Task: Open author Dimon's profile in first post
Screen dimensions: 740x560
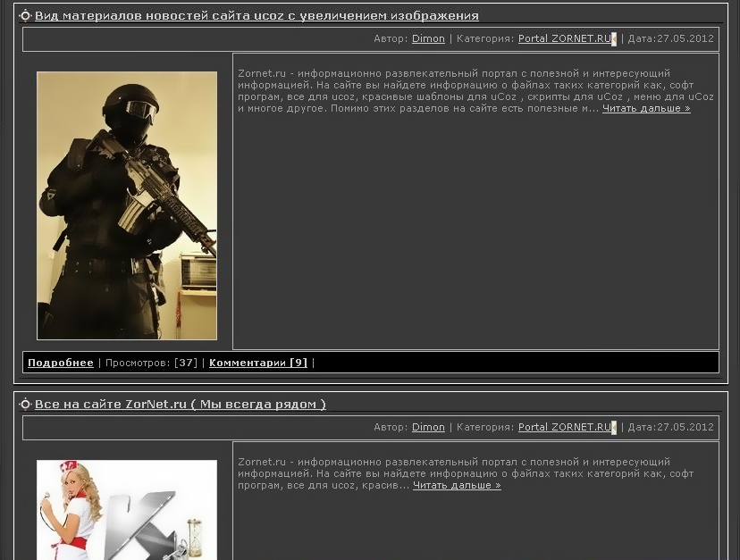Action: [x=428, y=39]
